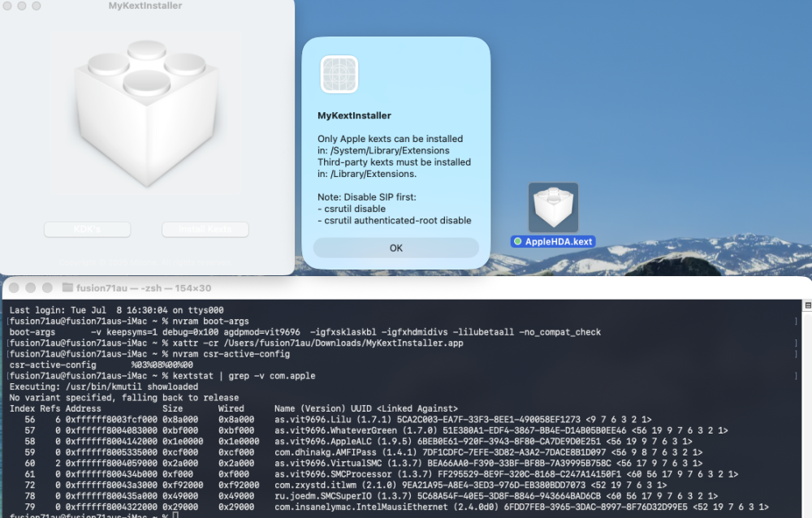Zoom the Terminal window with its third title bar button

pos(47,287)
